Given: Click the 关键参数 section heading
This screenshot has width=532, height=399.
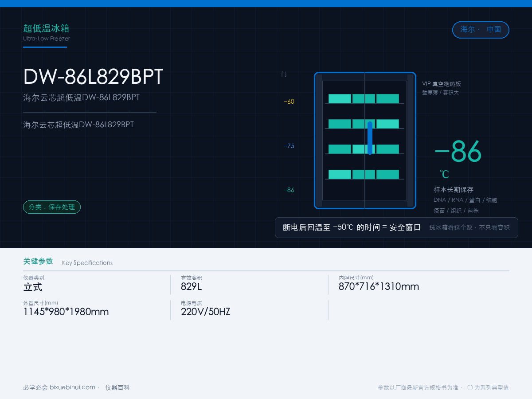Looking at the screenshot, I should tap(38, 261).
